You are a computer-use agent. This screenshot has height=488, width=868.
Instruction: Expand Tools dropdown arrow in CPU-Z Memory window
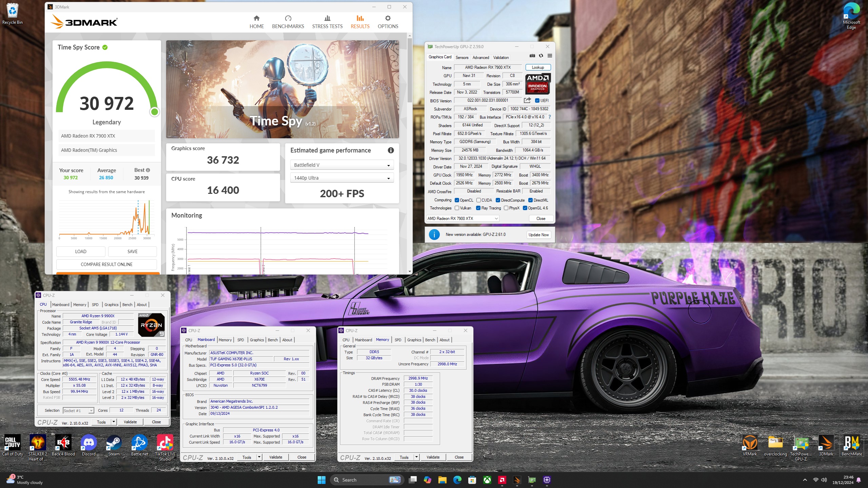[417, 457]
